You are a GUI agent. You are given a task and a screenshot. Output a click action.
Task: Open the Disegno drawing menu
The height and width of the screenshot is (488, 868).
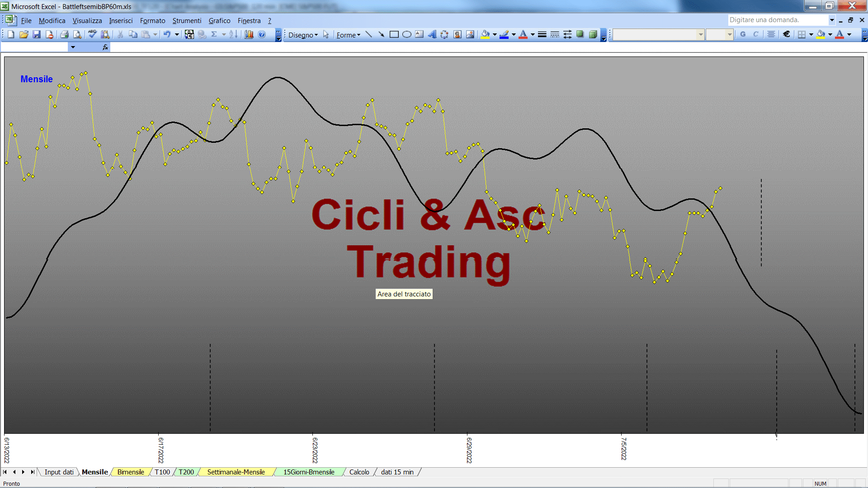[303, 35]
